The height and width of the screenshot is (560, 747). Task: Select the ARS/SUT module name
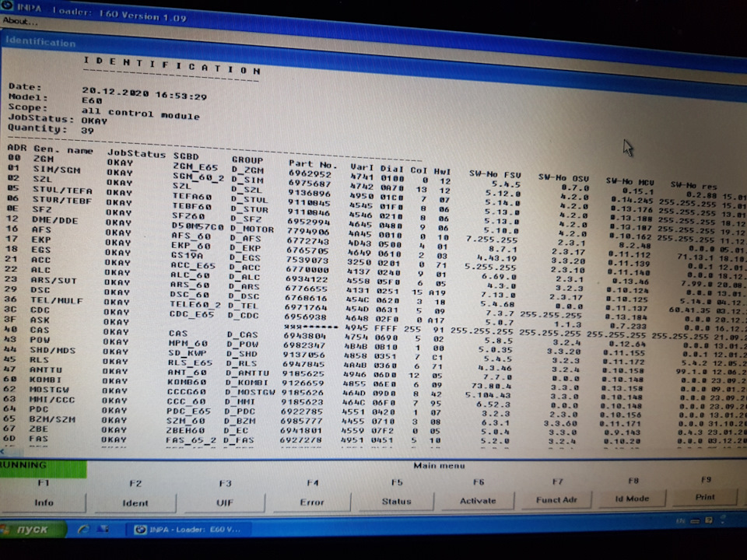point(54,280)
